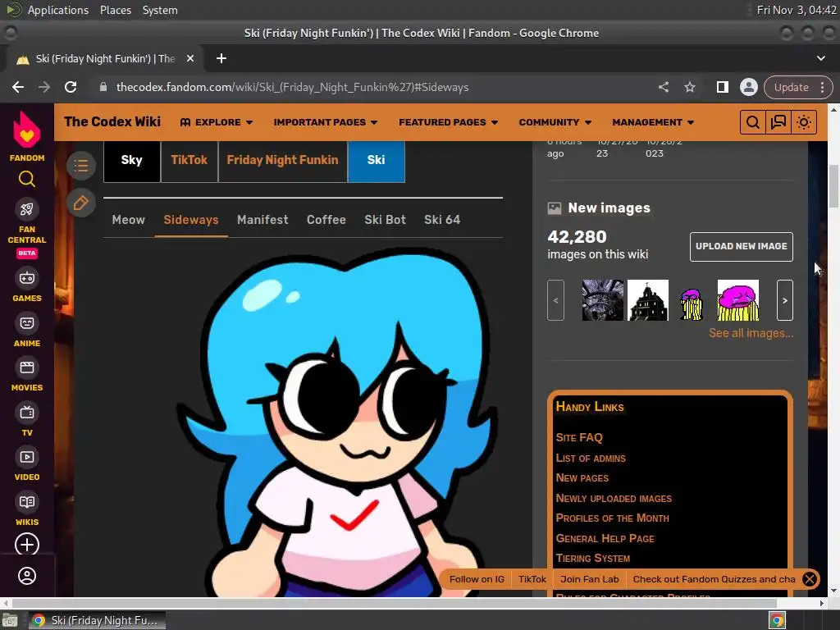The image size is (840, 630).
Task: Click the share icon in address bar
Action: pos(663,87)
